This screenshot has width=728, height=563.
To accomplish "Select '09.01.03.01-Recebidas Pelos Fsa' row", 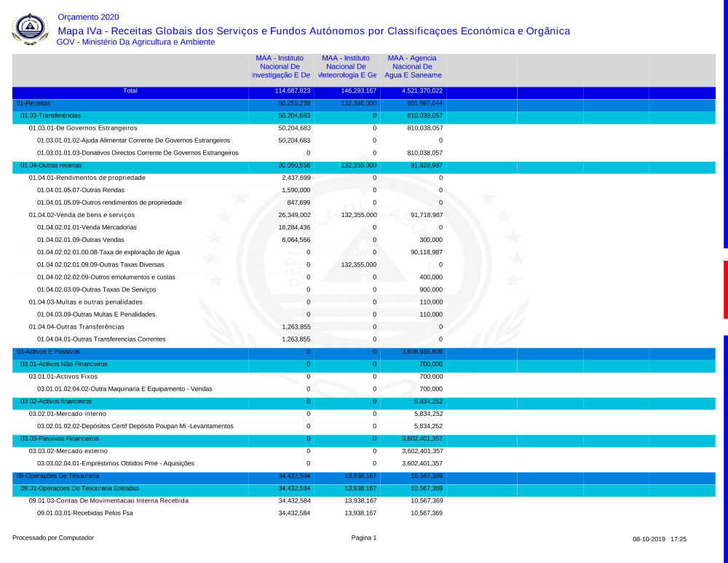I will (x=85, y=513).
